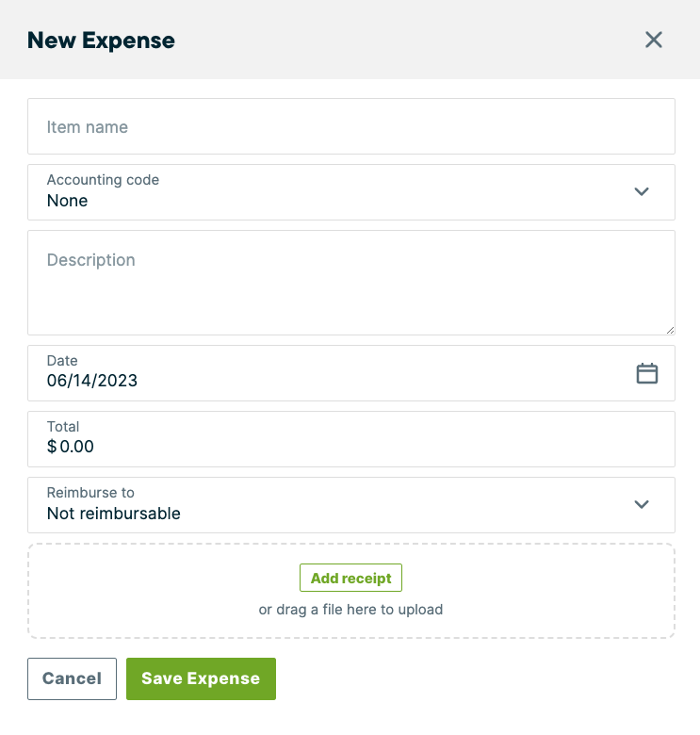
Task: Click the Item name input field
Action: (350, 126)
